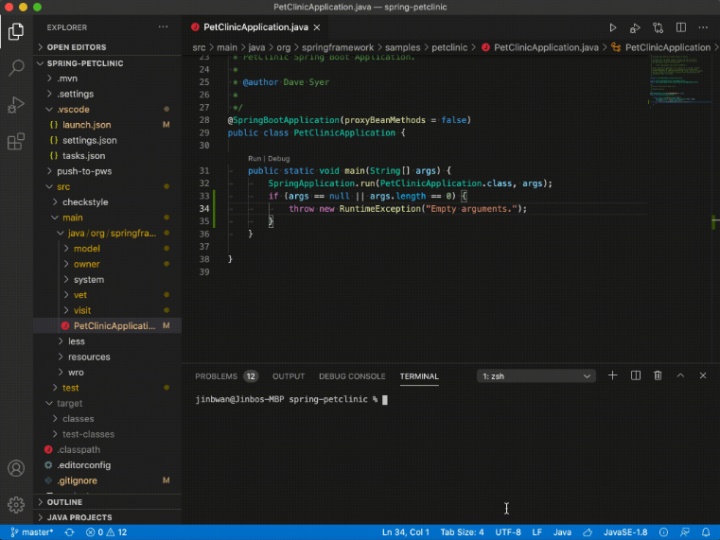The width and height of the screenshot is (720, 540).
Task: Click the petclinic breadcrumb segment
Action: (x=449, y=47)
